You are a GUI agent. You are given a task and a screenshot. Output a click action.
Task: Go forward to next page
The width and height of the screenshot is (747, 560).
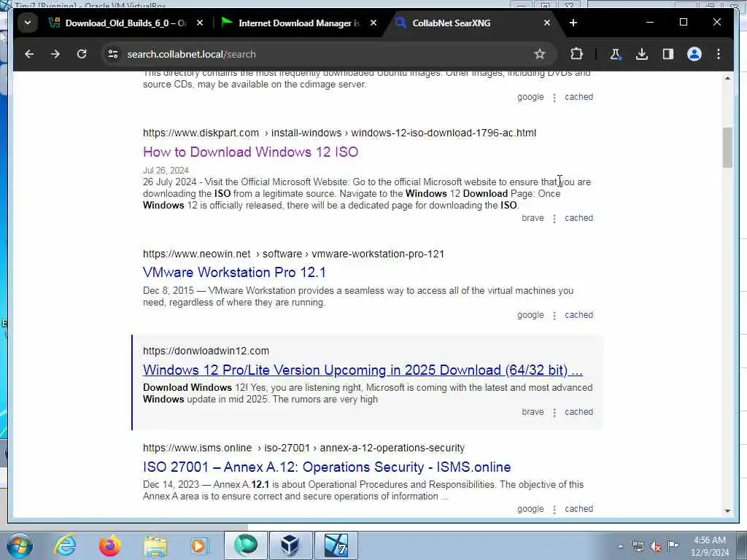pos(55,54)
